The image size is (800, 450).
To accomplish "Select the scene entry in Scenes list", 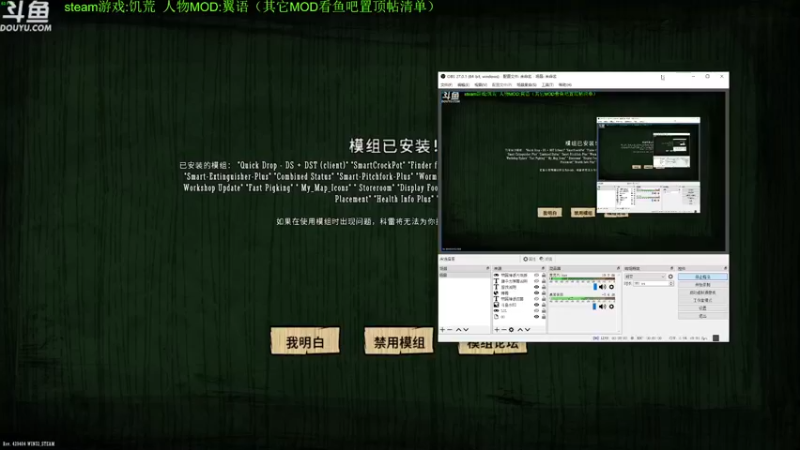I will (464, 275).
